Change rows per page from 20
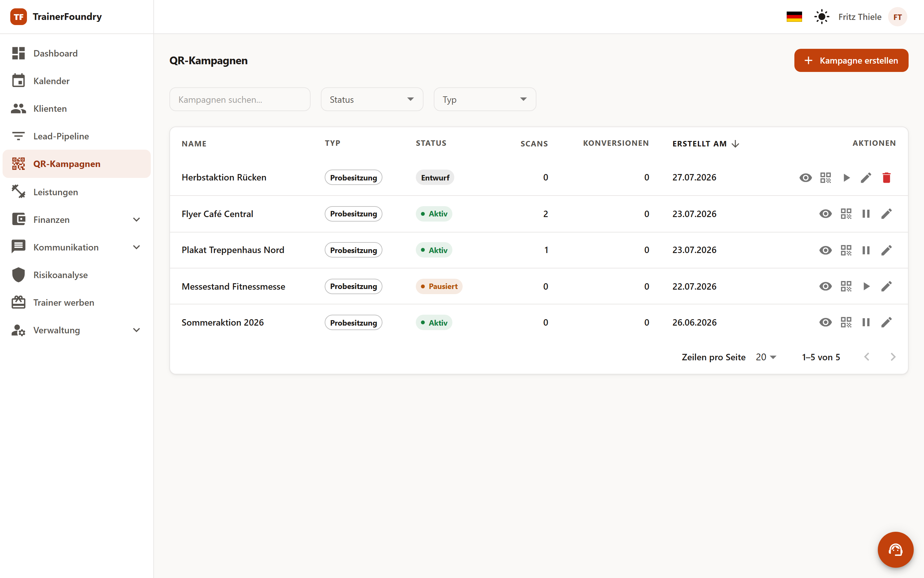Screen dimensions: 924x578 pyautogui.click(x=766, y=357)
